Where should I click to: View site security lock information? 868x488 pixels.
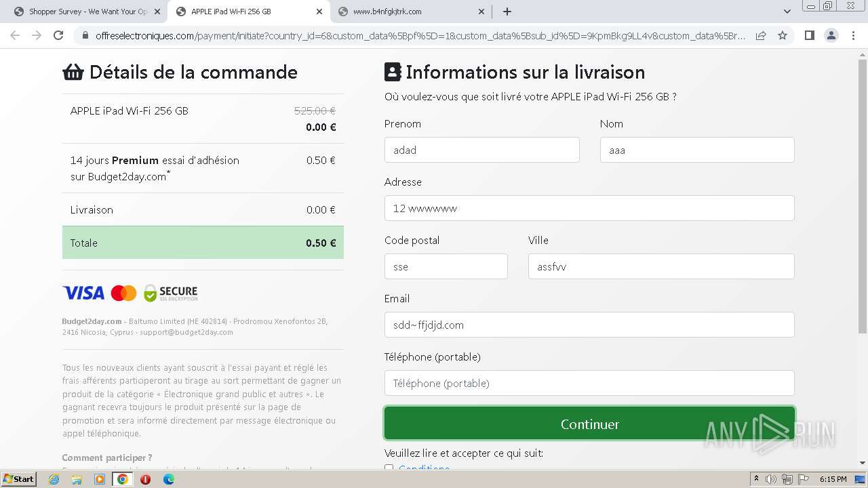[x=85, y=35]
